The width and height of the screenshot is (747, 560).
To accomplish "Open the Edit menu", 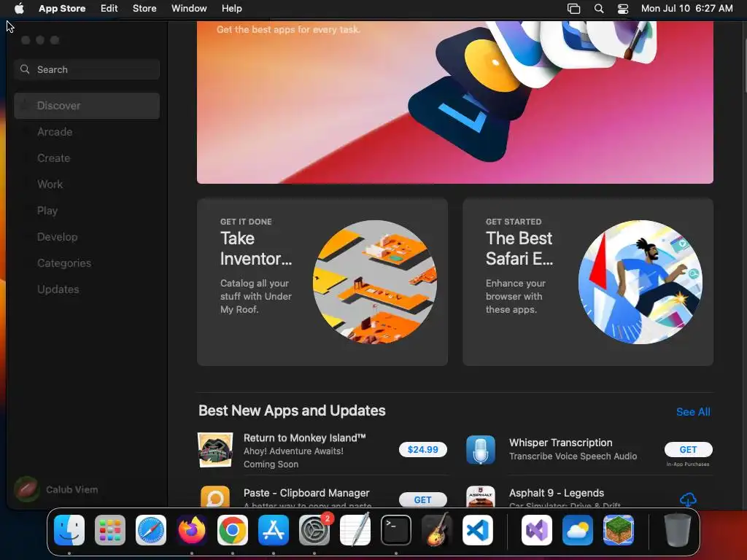I will point(109,8).
